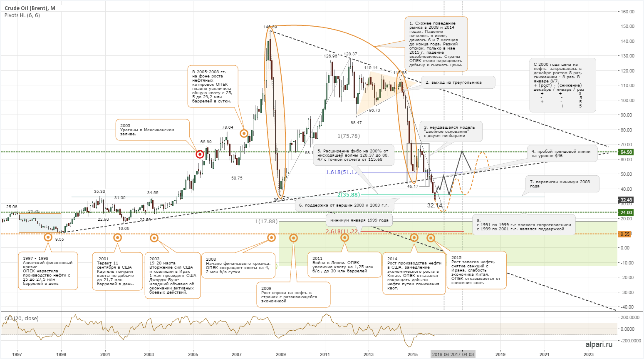644x359 pixels.
Task: Open the callout '3. неудавшаяся модель двойное основание'
Action: (x=451, y=132)
